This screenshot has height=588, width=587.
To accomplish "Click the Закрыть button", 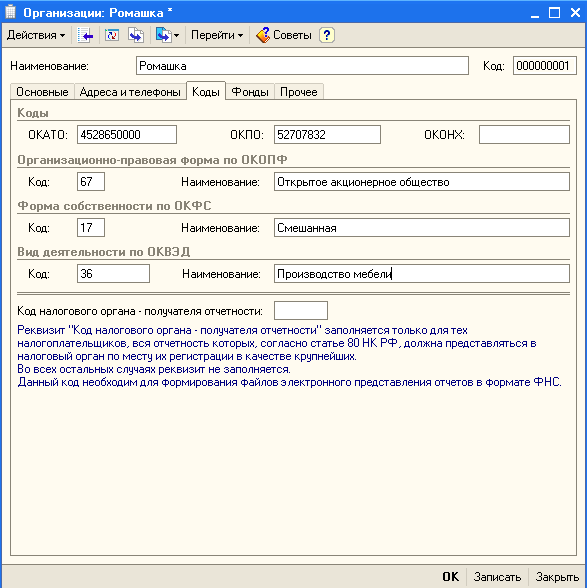I will [x=557, y=577].
